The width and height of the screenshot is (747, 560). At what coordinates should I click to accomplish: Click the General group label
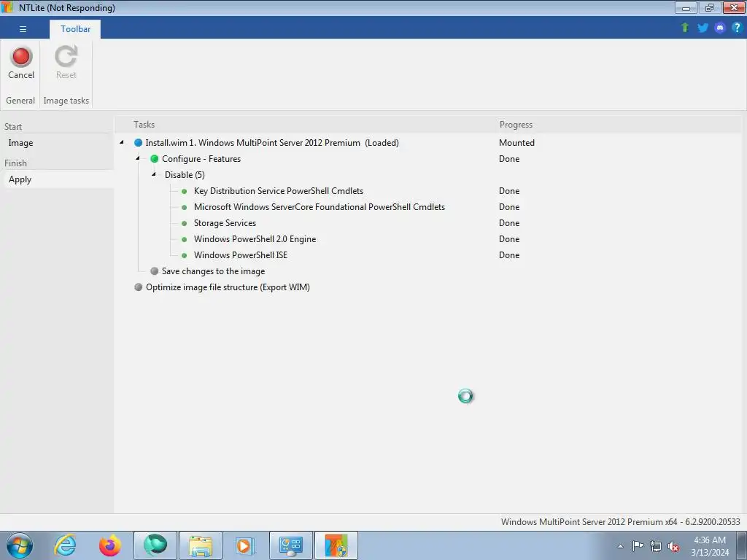tap(20, 101)
